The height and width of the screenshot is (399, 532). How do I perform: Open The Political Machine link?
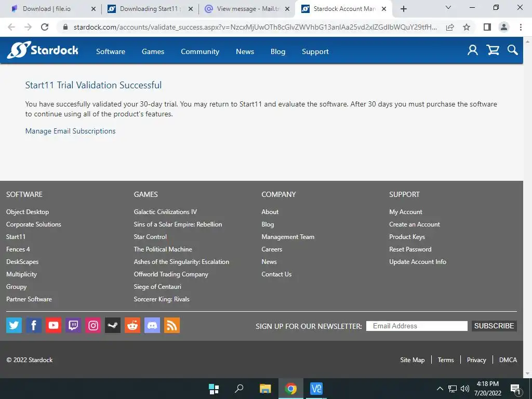[163, 249]
